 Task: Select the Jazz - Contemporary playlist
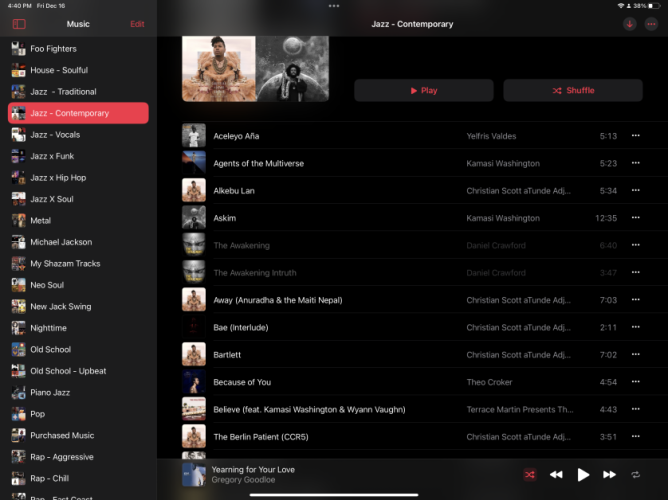pos(78,113)
